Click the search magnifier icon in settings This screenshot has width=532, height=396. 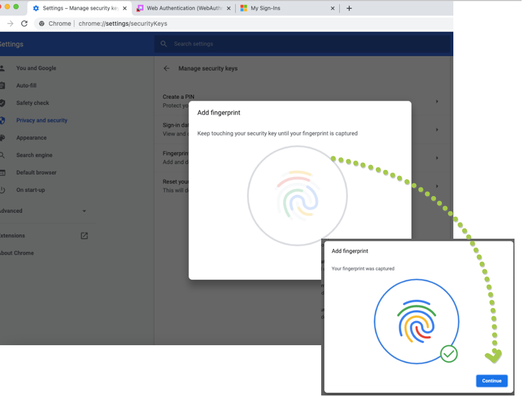163,44
